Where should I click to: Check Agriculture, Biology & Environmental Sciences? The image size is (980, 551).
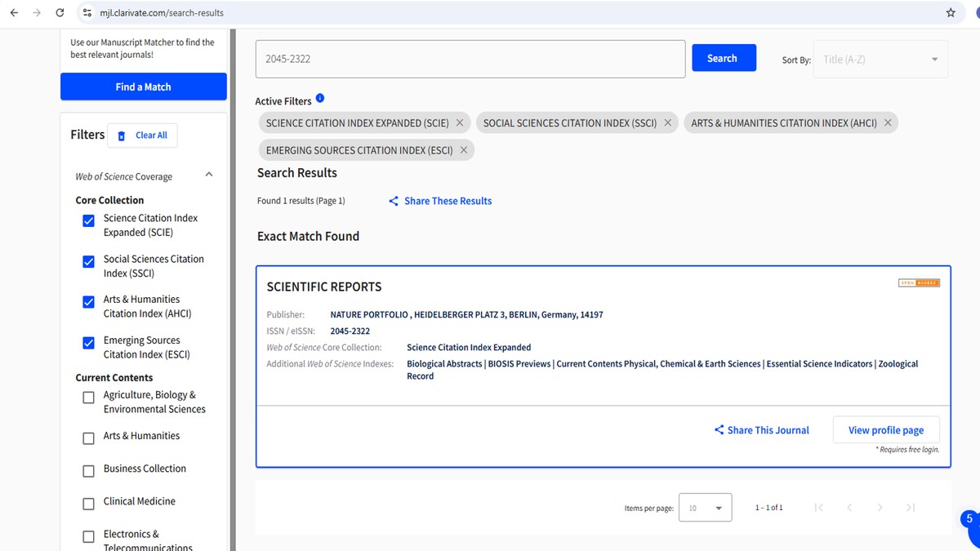89,398
